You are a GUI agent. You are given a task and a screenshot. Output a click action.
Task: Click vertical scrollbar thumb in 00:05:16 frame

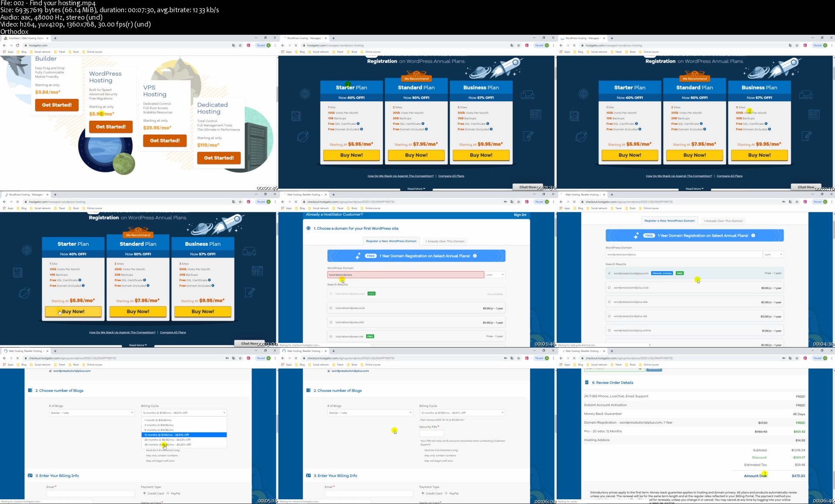click(277, 424)
